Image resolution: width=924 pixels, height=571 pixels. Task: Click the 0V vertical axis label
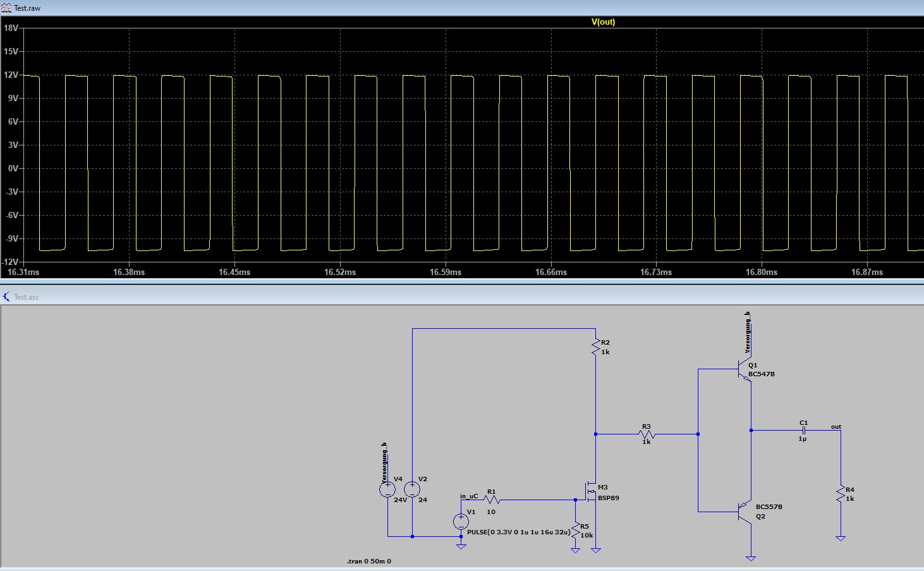(13, 169)
